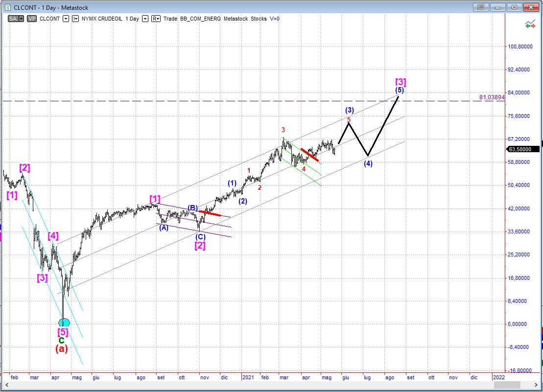Toggle the VP button
543x392 pixels.
[32, 19]
